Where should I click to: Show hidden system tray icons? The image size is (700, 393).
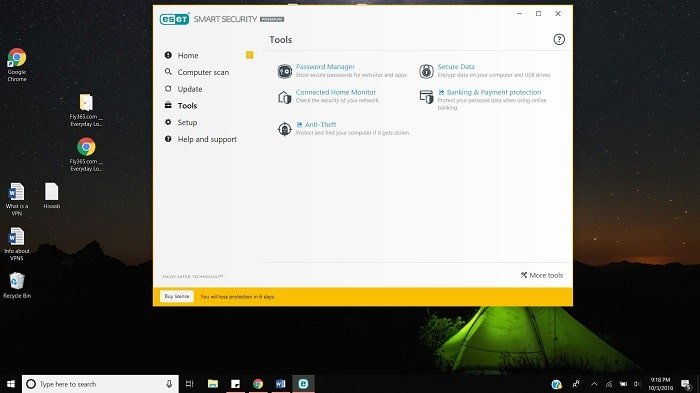(594, 384)
